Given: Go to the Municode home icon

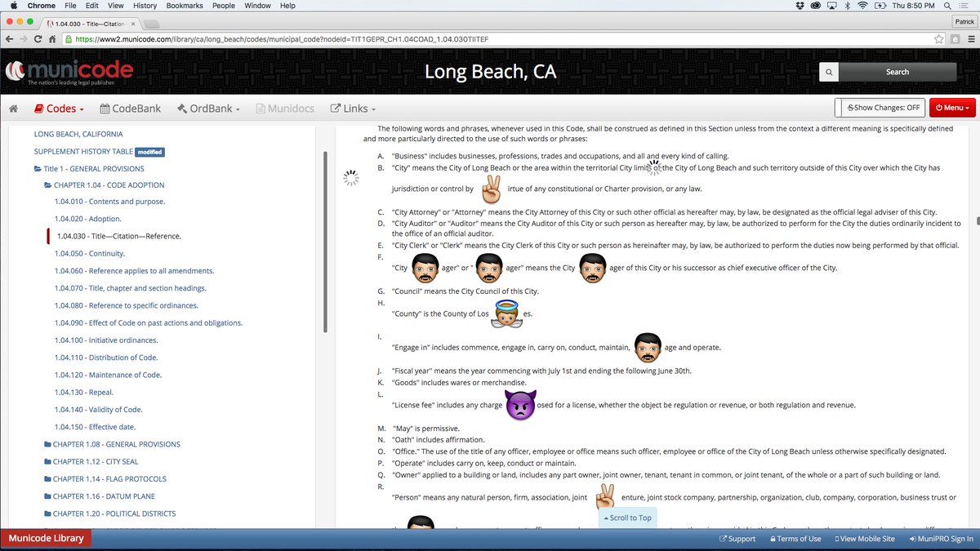Looking at the screenshot, I should (13, 108).
